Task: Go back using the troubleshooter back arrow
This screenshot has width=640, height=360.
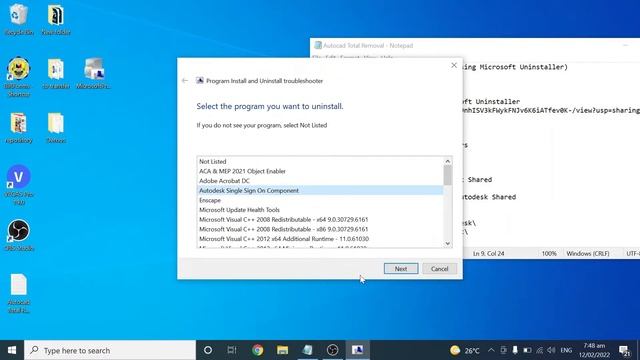Action: [184, 81]
